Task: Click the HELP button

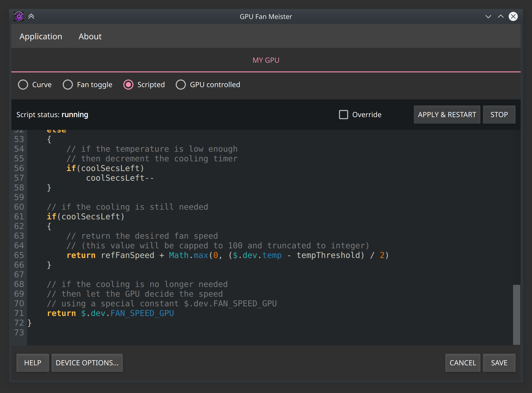Action: pyautogui.click(x=33, y=362)
